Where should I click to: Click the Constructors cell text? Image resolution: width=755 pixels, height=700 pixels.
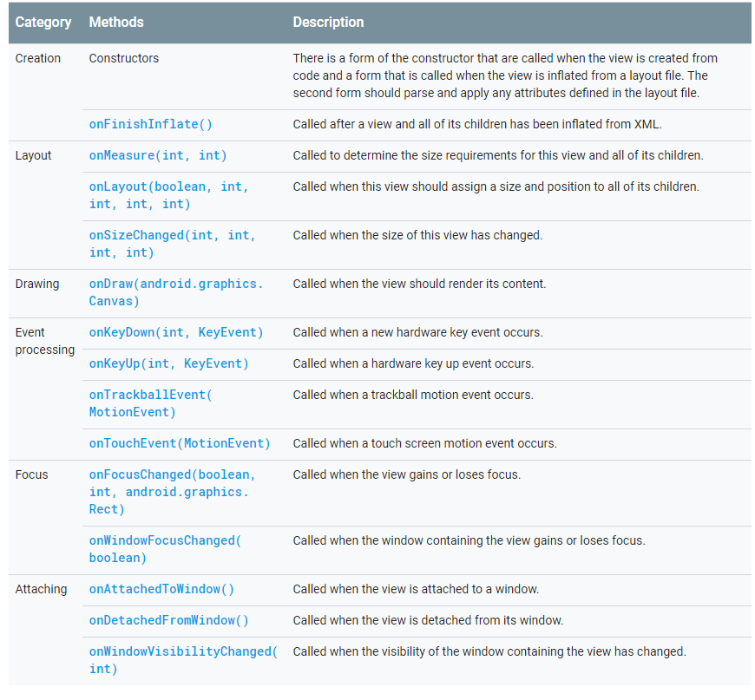pos(124,58)
